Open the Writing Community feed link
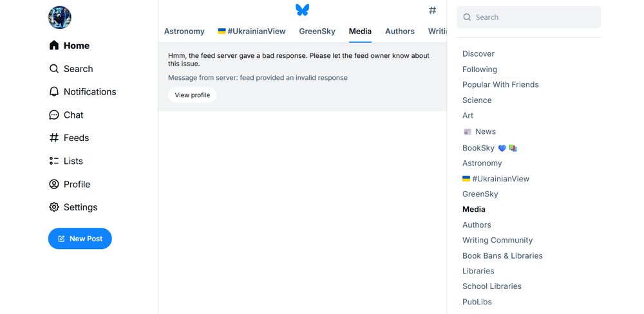 click(497, 240)
